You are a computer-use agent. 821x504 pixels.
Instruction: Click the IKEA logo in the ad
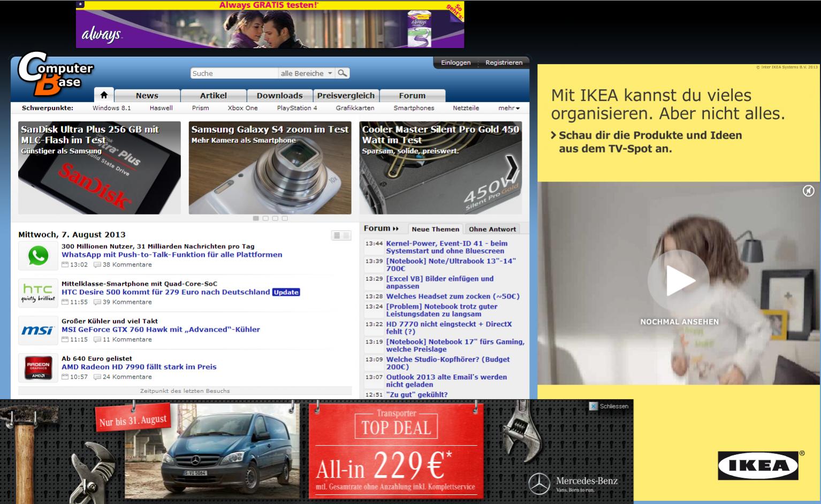click(757, 465)
